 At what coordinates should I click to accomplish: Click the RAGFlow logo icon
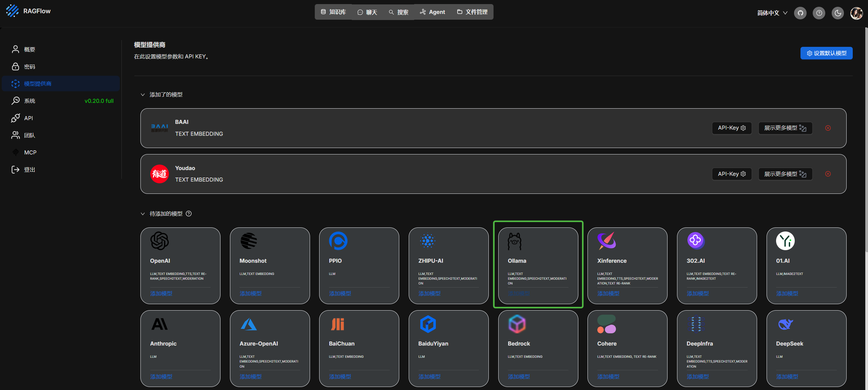click(13, 11)
